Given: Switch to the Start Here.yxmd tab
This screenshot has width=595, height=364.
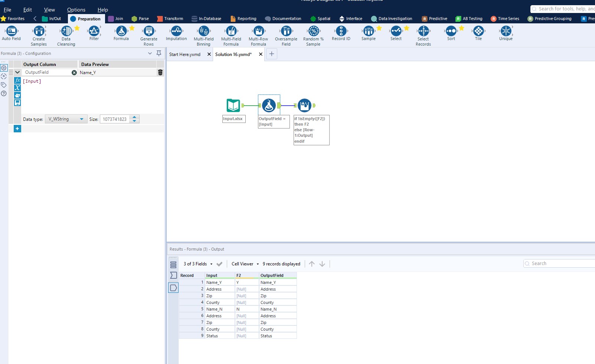Looking at the screenshot, I should [x=185, y=54].
